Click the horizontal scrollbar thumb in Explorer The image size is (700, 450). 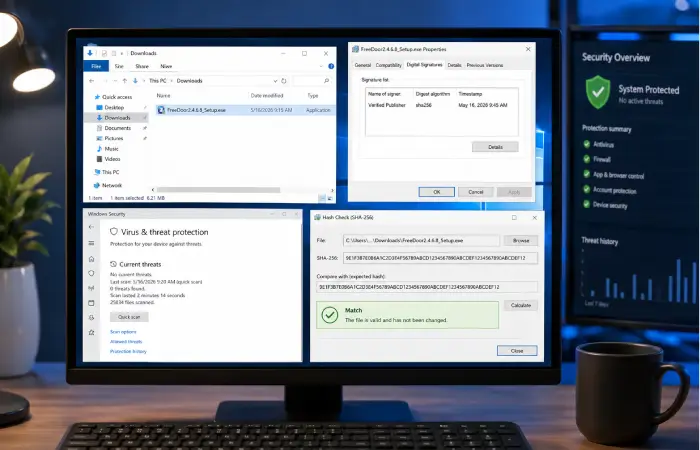[x=218, y=190]
